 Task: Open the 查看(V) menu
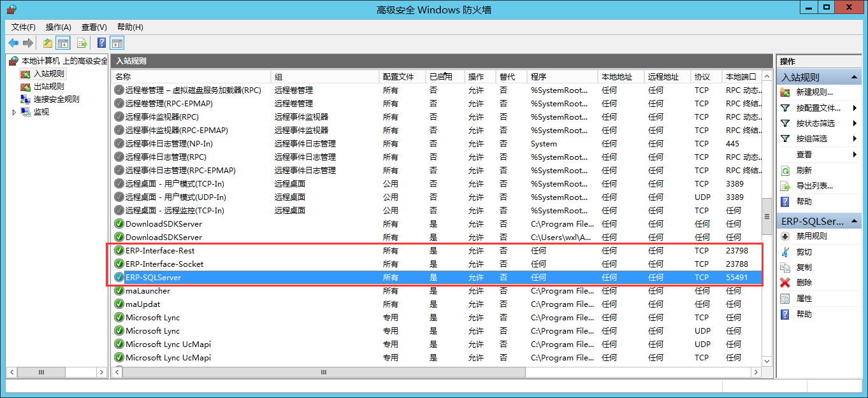coord(94,27)
